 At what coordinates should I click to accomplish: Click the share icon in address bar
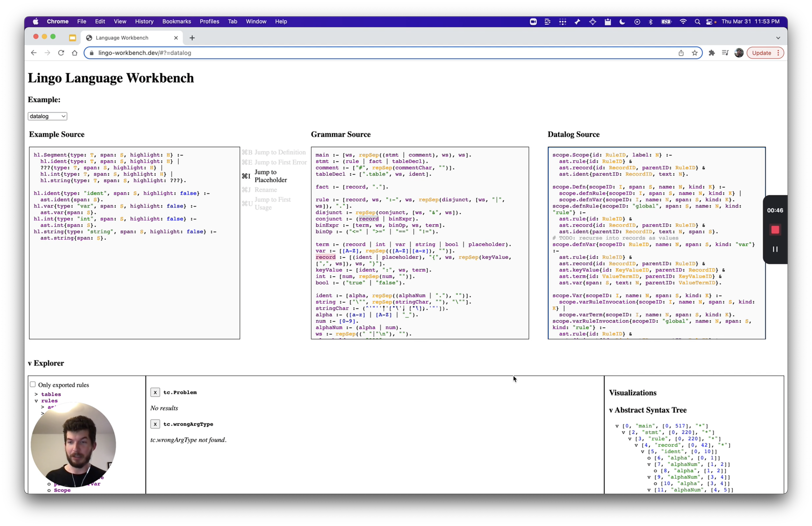[681, 53]
